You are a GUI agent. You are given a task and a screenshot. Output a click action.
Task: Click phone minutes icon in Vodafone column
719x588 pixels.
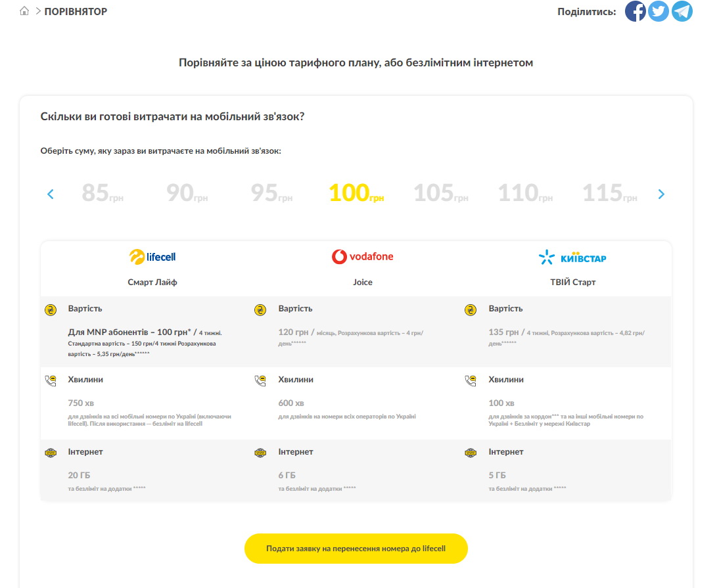[x=260, y=381]
